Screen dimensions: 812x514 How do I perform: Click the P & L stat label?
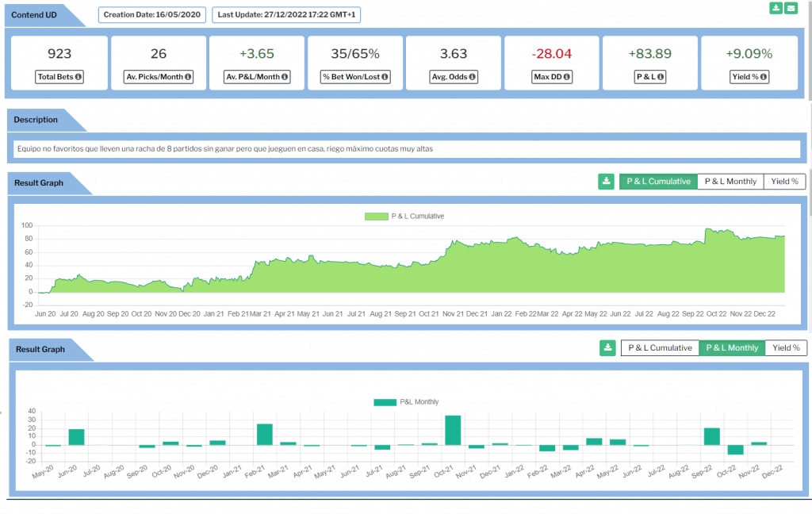pyautogui.click(x=649, y=77)
